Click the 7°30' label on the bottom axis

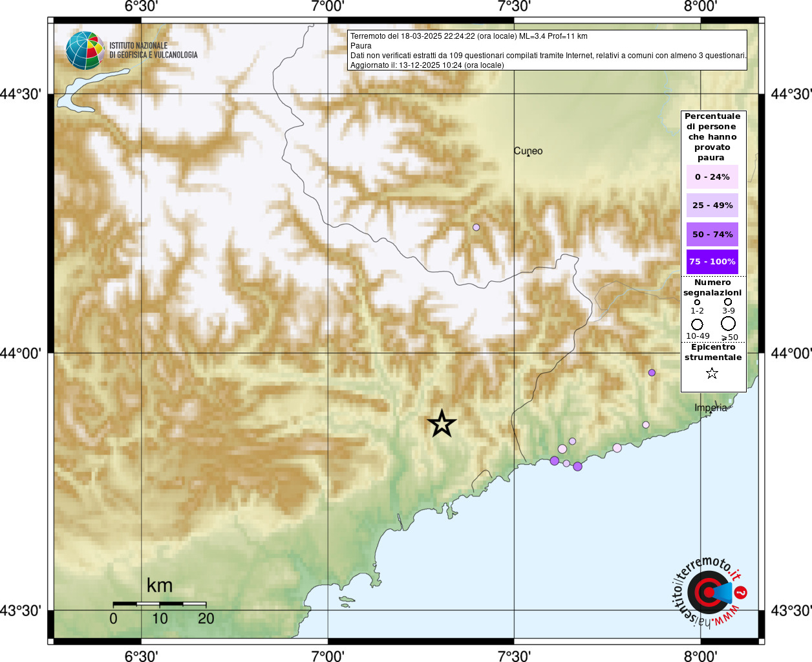pos(514,656)
